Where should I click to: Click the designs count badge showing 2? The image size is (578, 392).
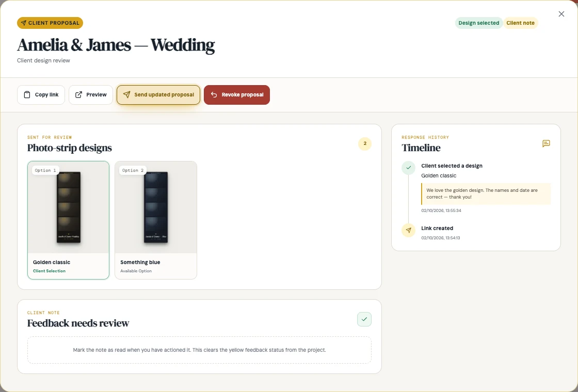click(365, 144)
